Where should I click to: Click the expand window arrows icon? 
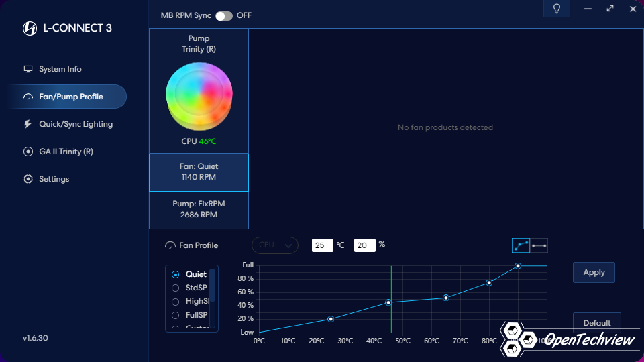click(610, 9)
